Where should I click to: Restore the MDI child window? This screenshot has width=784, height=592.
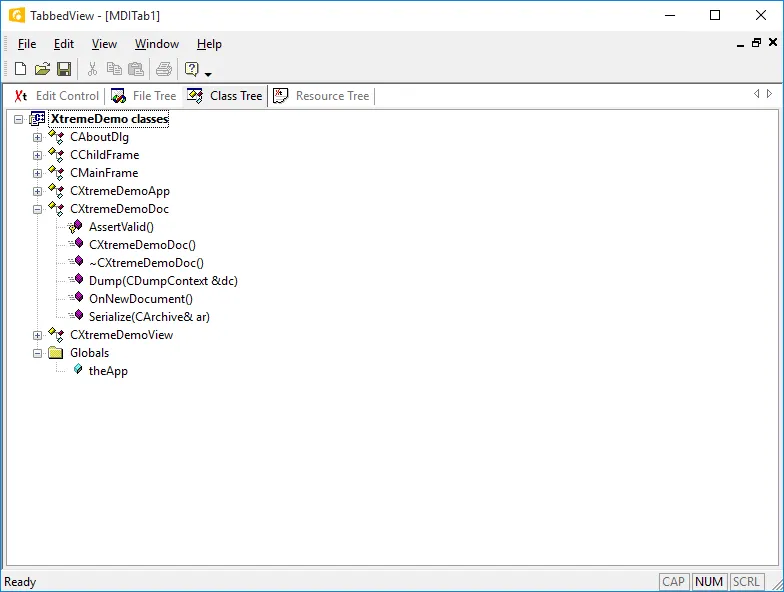tap(756, 42)
